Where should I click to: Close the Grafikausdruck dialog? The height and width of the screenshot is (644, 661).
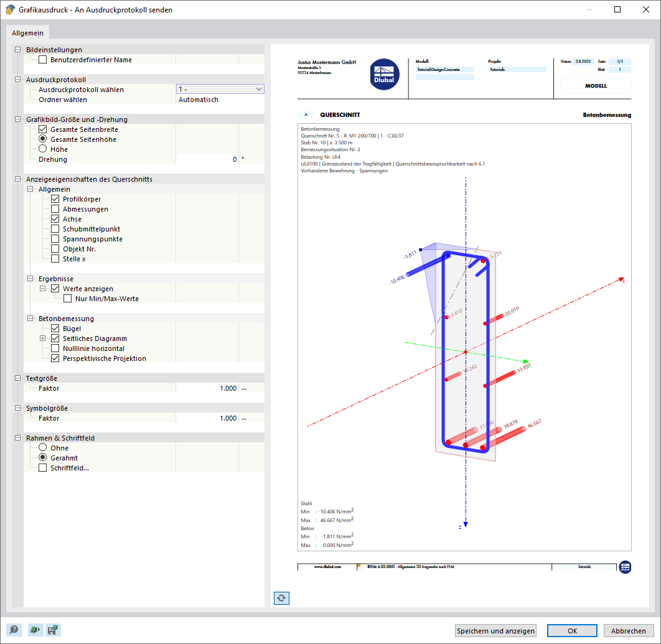click(646, 9)
